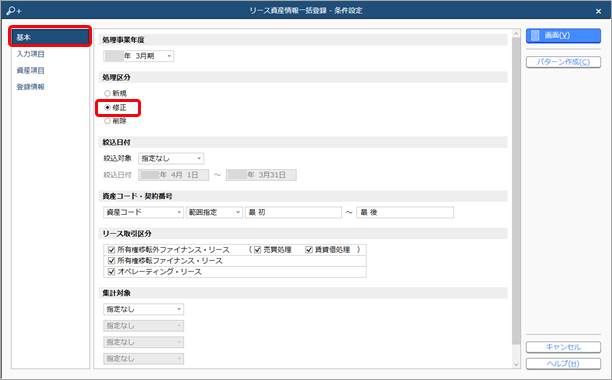Toggle 所有権移転外ファイナンス・リース checkbox
612x380 pixels.
[x=111, y=250]
